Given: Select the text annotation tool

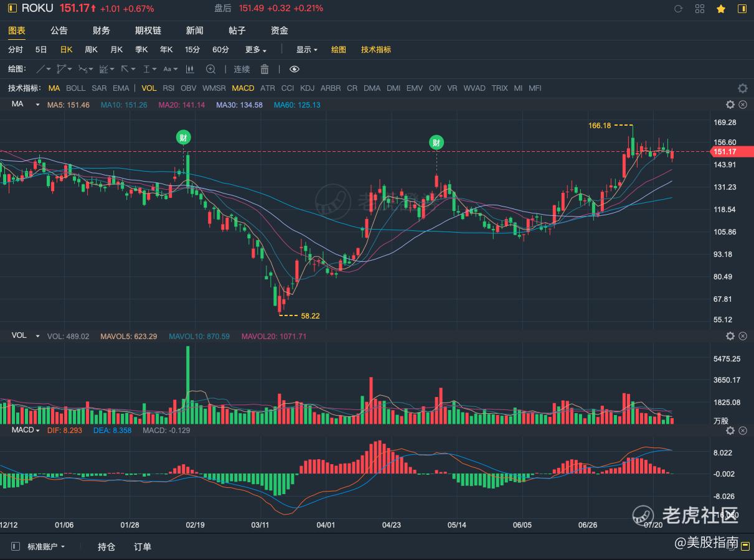Looking at the screenshot, I should click(x=167, y=69).
